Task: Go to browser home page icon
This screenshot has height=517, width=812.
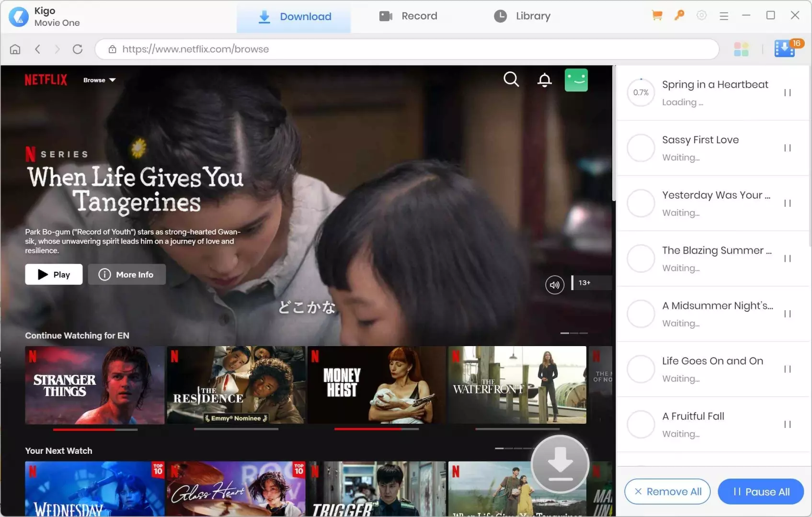Action: (x=15, y=49)
